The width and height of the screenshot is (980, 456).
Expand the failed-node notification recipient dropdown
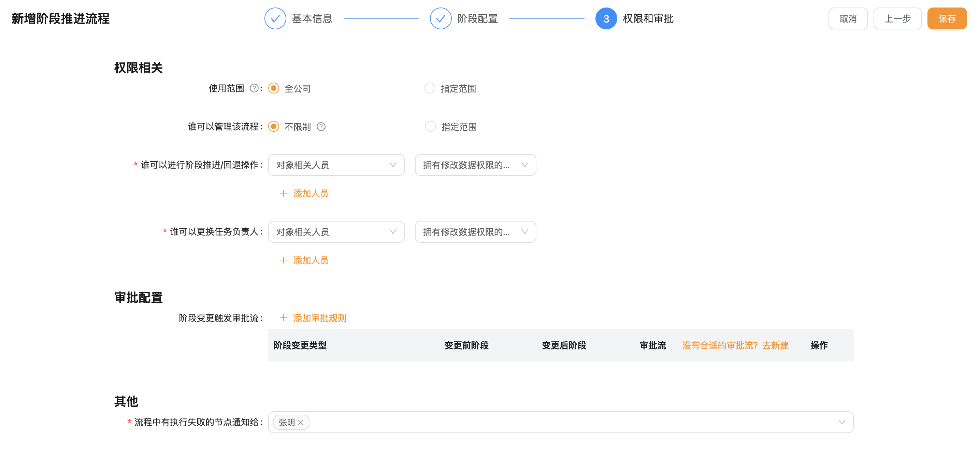click(841, 422)
